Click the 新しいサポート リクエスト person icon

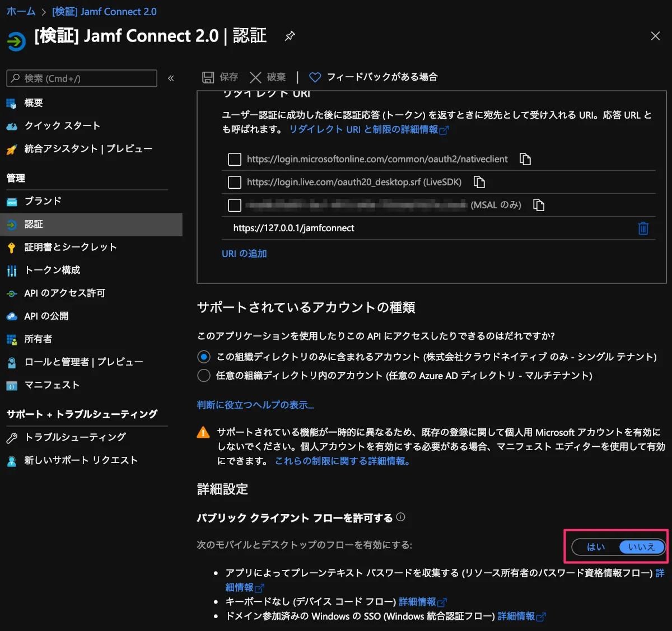point(12,461)
